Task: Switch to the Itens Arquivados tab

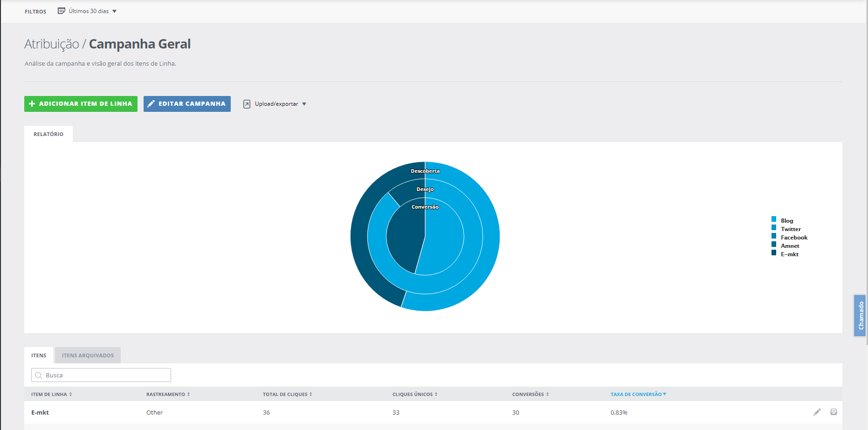Action: point(88,355)
